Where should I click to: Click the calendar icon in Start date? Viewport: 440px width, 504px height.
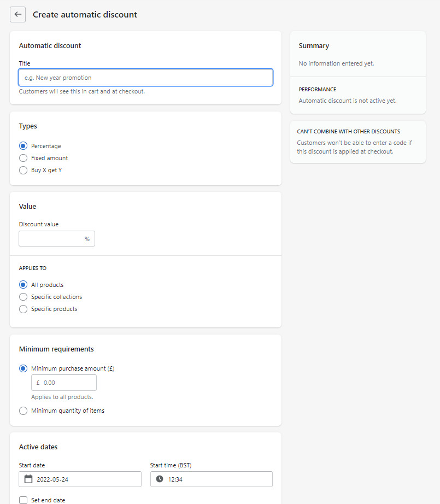point(28,479)
